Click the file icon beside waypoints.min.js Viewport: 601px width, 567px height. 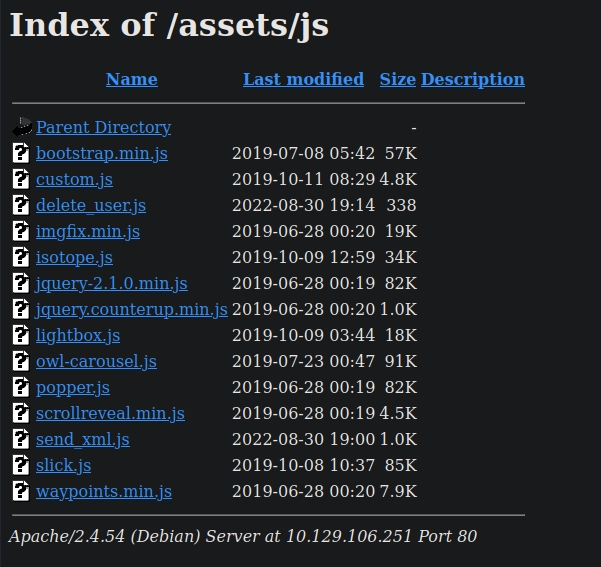point(22,491)
